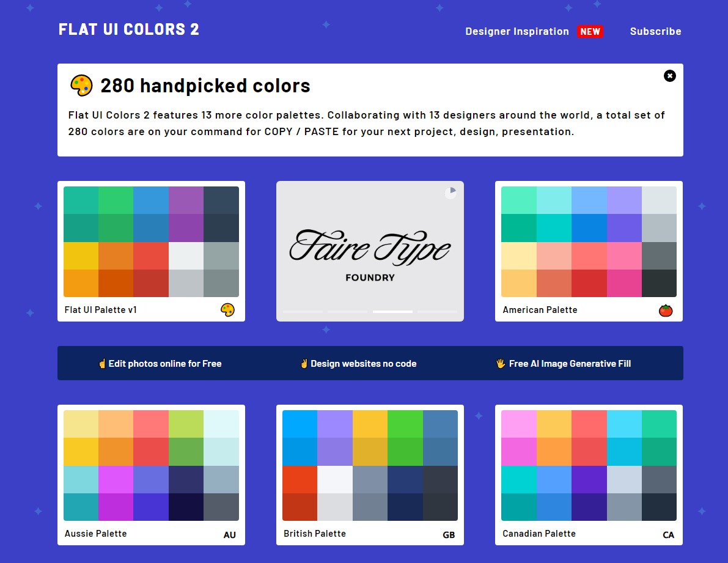Viewport: 728px width, 563px height.
Task: Pick the orange-red swatch in British Palette
Action: 300,479
